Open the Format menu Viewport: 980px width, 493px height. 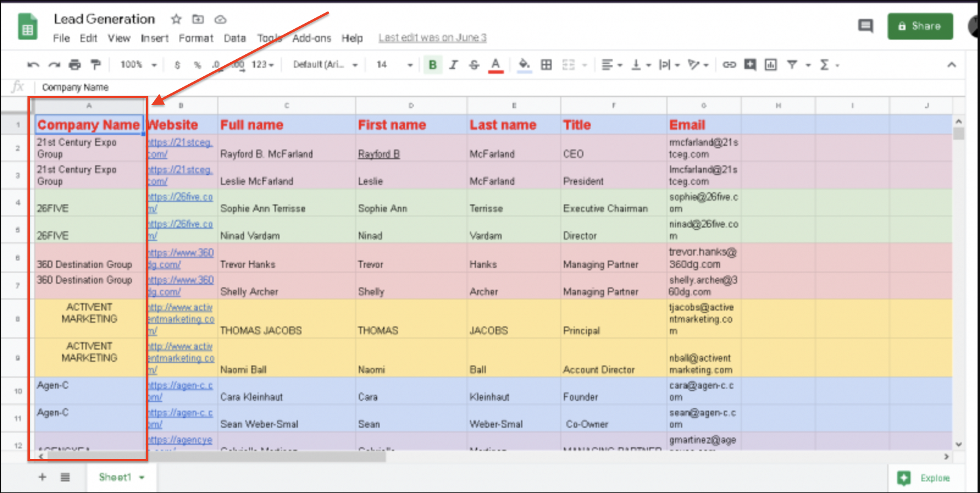[x=196, y=38]
